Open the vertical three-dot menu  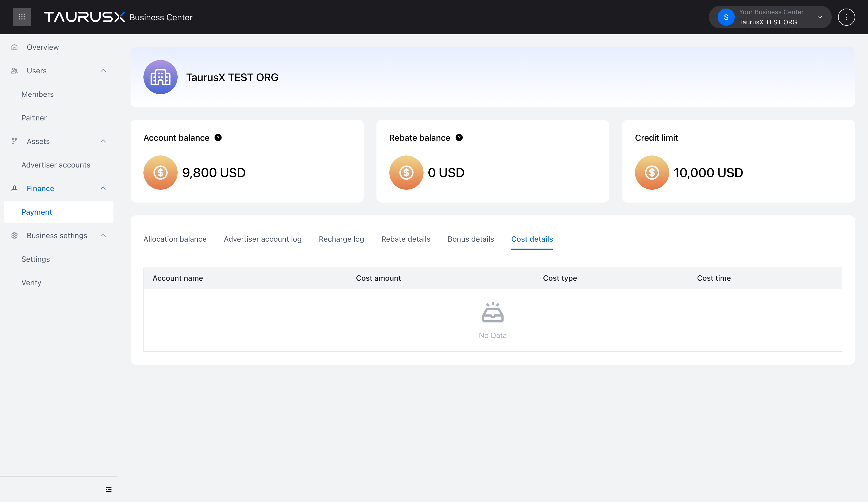(846, 17)
